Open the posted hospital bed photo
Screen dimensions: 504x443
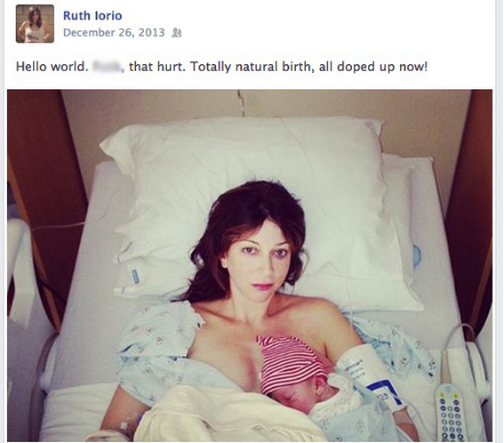250,265
